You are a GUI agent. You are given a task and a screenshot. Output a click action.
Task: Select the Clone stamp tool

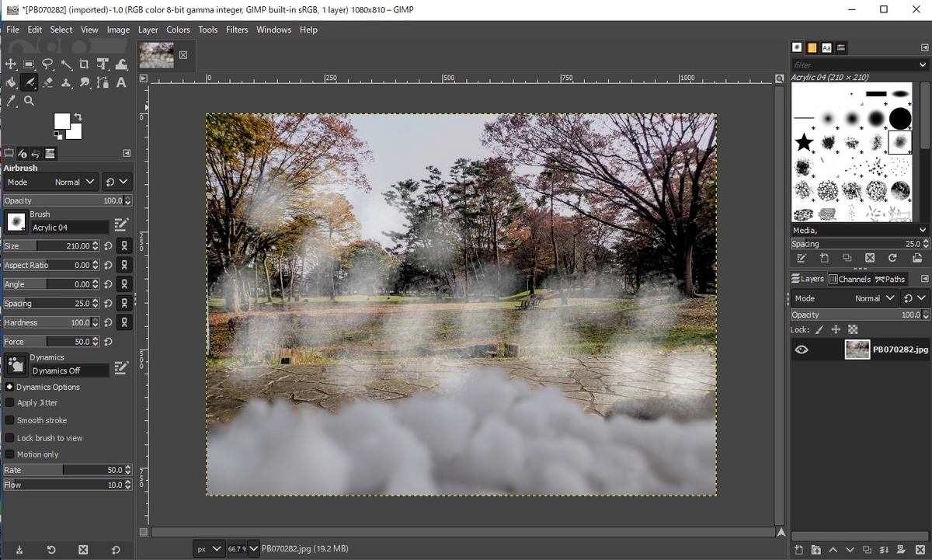click(66, 82)
